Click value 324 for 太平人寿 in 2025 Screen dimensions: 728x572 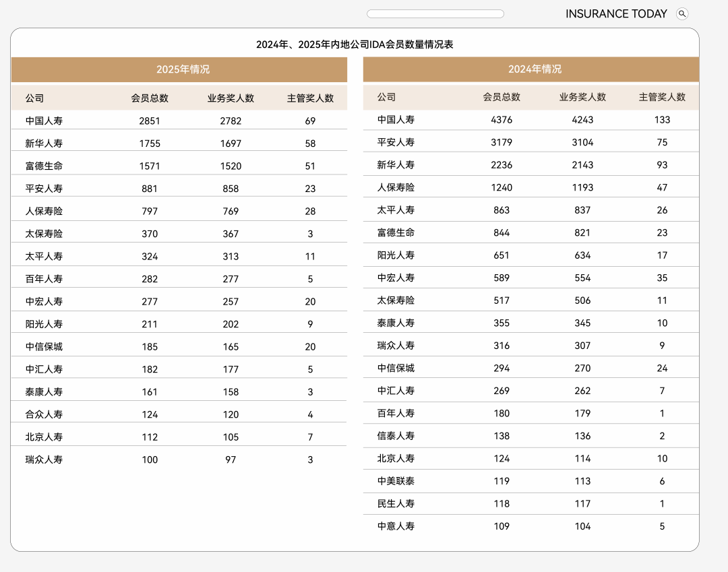(150, 257)
